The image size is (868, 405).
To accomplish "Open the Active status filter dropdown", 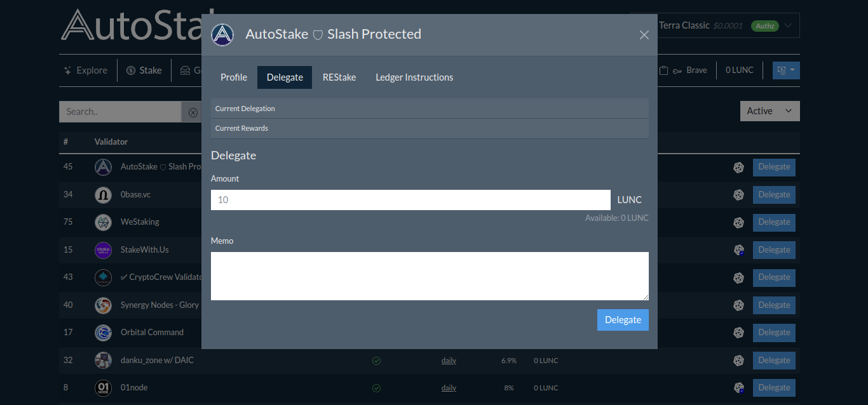I will click(770, 111).
